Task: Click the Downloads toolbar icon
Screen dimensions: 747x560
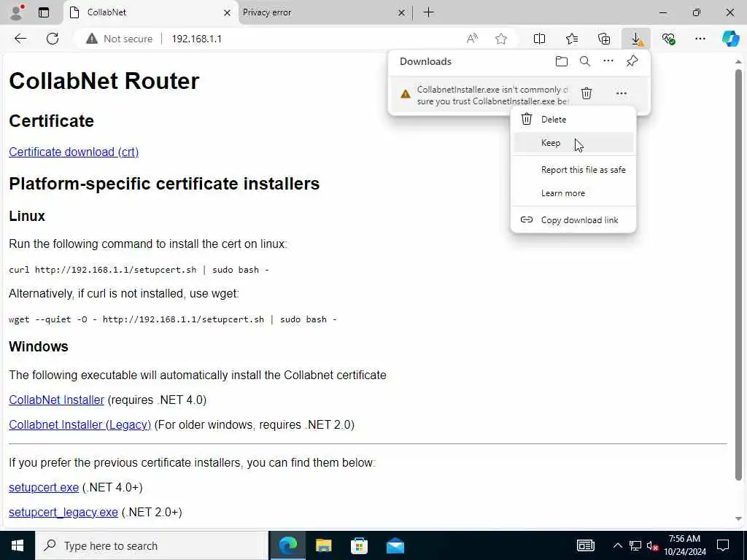Action: (x=636, y=39)
